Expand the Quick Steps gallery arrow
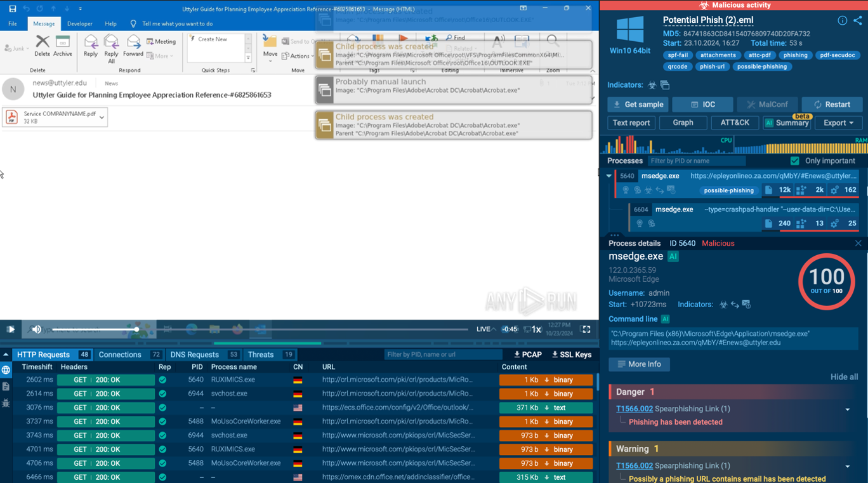Viewport: 868px width, 483px height. click(x=248, y=58)
